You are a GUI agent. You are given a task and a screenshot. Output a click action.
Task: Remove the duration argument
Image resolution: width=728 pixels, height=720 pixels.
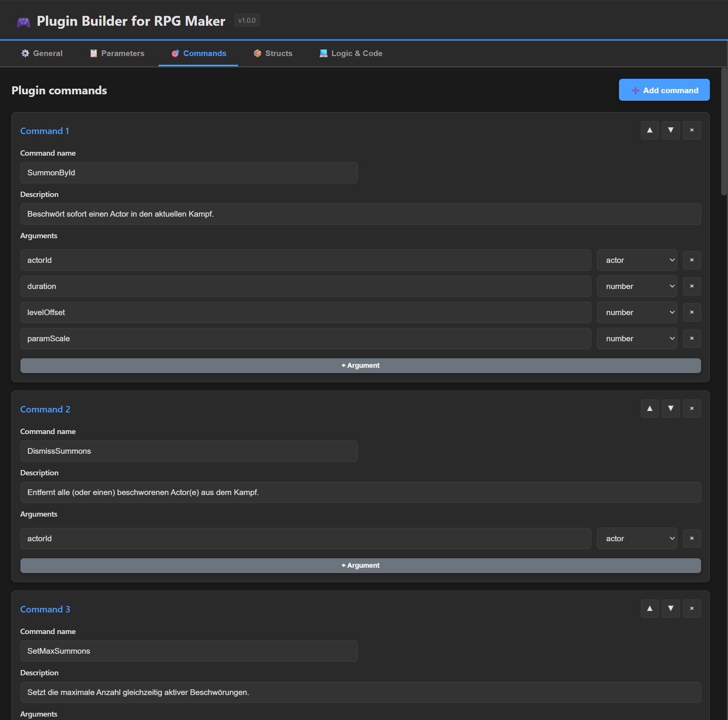(x=692, y=286)
